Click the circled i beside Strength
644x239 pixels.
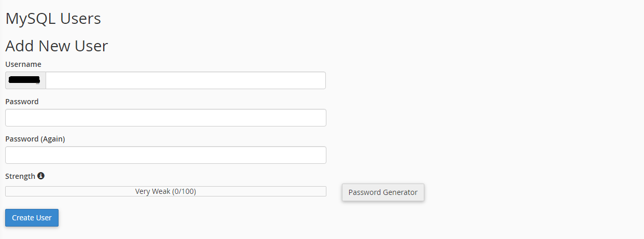[x=41, y=176]
